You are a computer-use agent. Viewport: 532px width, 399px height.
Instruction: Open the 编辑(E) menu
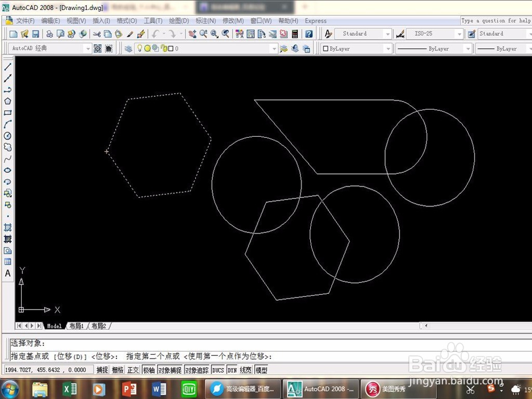[x=51, y=21]
